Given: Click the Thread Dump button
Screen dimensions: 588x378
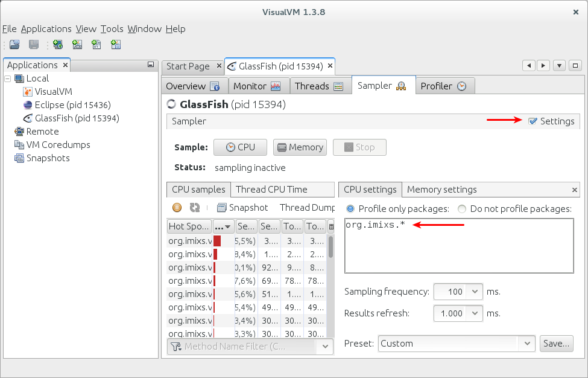Looking at the screenshot, I should (307, 208).
